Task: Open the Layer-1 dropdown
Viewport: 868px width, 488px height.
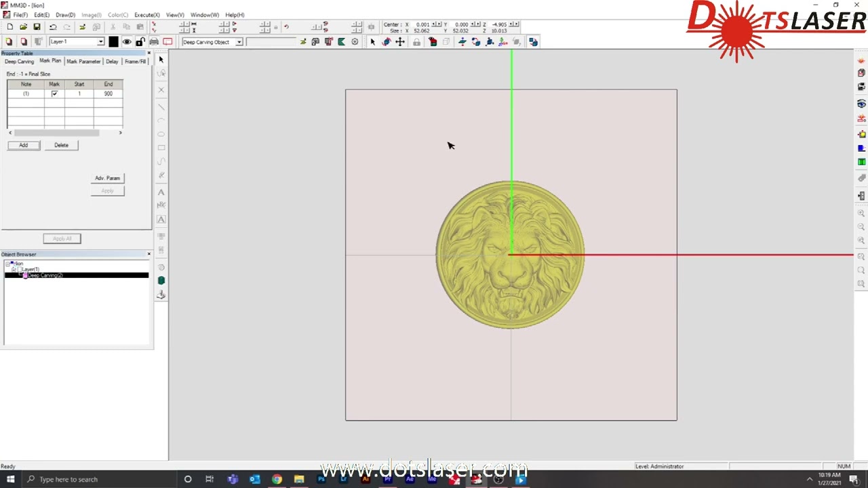Action: (100, 42)
